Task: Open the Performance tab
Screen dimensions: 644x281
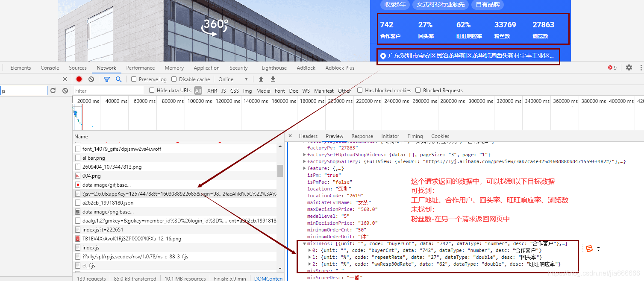Action: pyautogui.click(x=141, y=67)
